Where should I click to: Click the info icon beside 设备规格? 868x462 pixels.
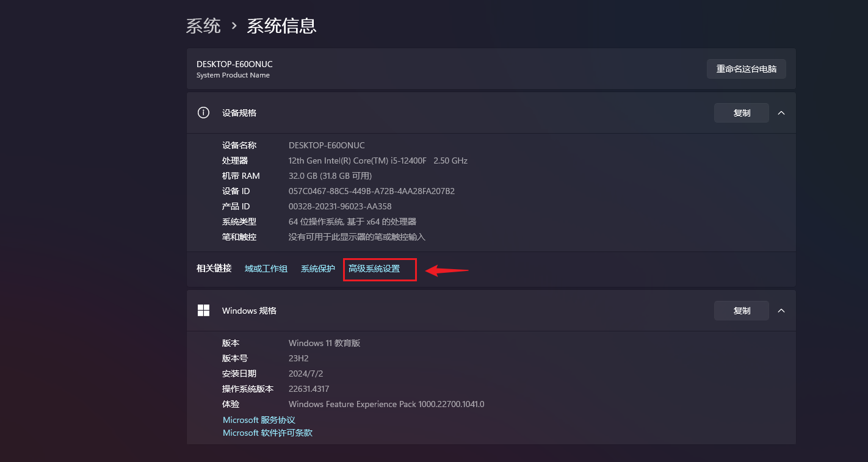coord(203,113)
